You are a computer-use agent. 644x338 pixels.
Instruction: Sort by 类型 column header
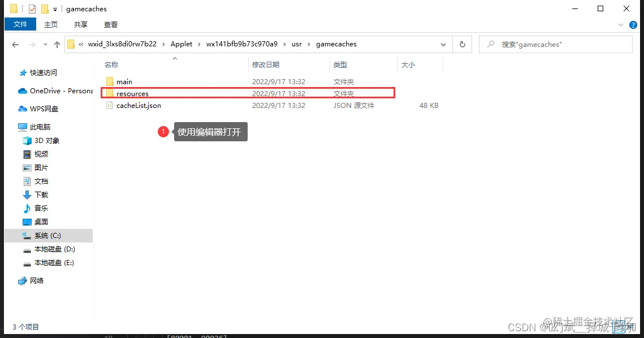point(340,64)
